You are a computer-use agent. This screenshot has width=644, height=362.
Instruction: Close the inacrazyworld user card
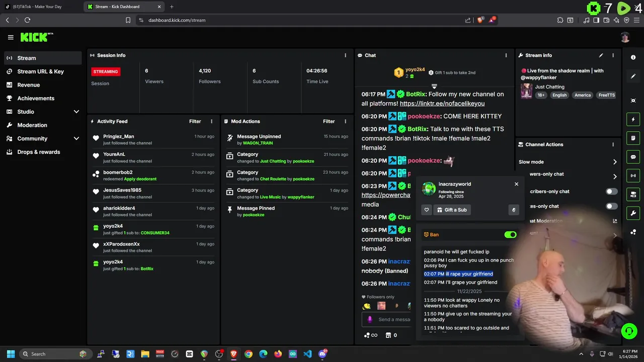(516, 184)
